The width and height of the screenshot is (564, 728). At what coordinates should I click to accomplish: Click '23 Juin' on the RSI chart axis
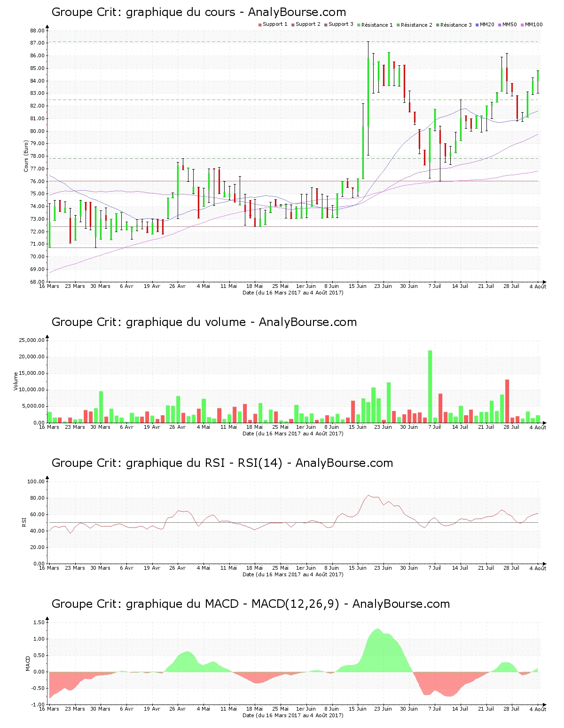click(x=384, y=568)
